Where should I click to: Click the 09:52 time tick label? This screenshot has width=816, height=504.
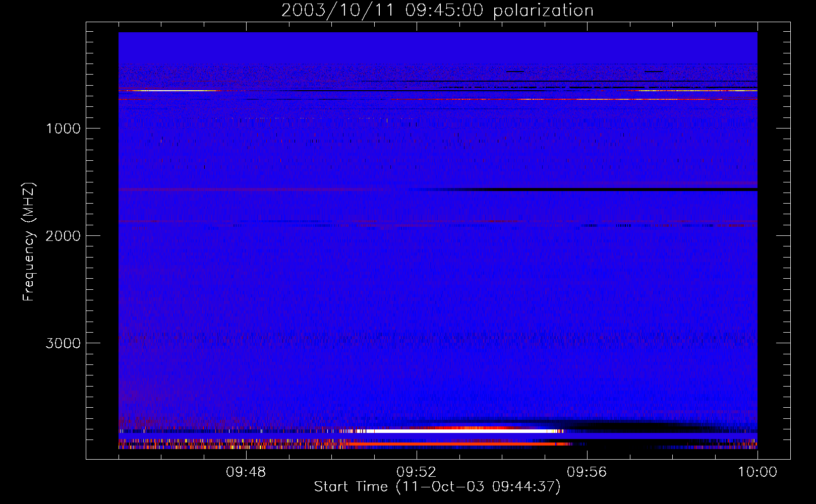(416, 472)
